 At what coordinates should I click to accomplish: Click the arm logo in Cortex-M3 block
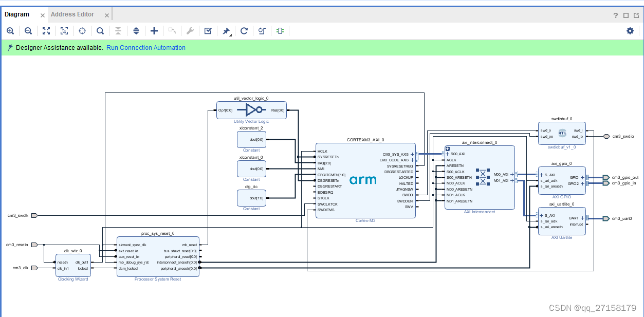363,180
